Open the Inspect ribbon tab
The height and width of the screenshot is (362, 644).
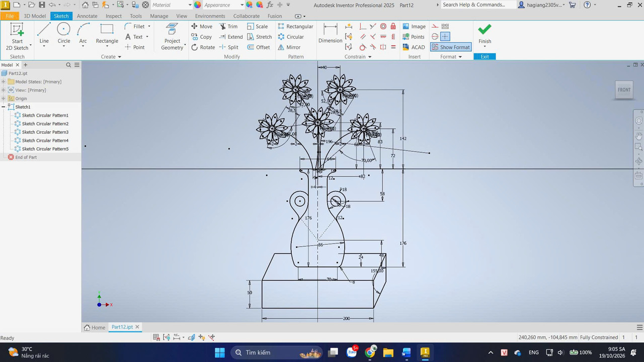coord(114,16)
